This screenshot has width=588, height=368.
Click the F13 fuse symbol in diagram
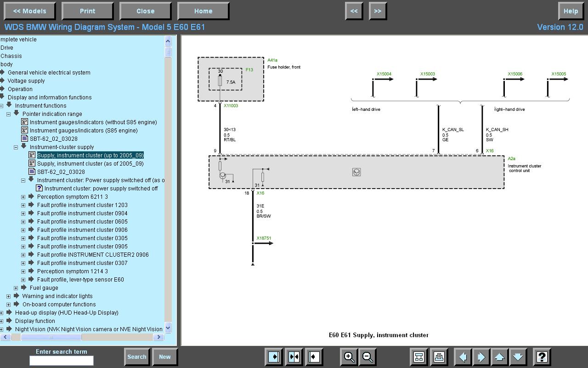[220, 81]
